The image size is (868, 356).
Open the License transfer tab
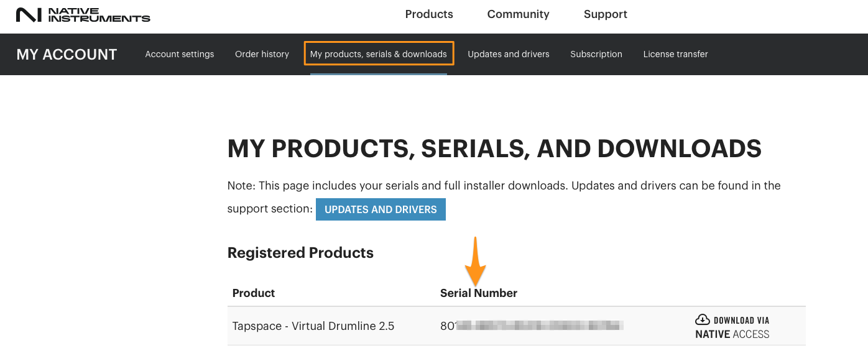click(x=675, y=54)
